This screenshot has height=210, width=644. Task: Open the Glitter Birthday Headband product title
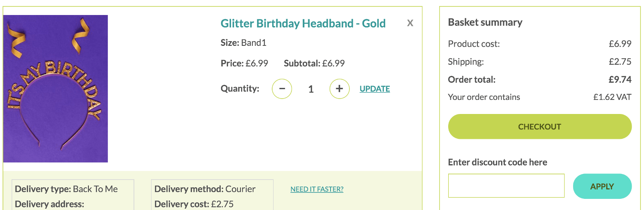[303, 23]
